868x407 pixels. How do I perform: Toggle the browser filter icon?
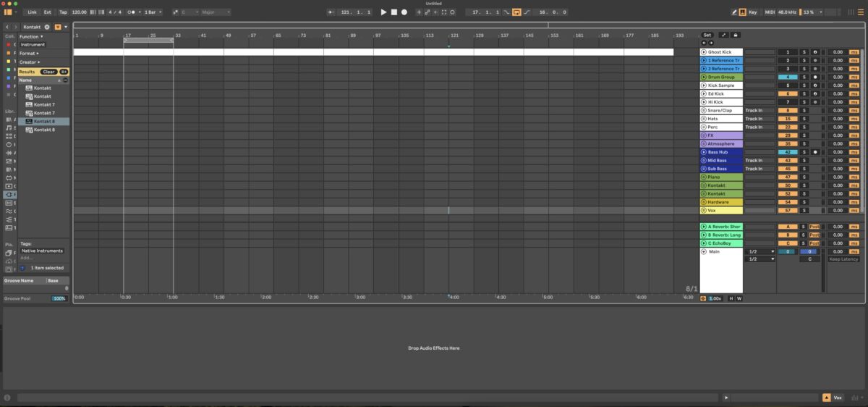point(58,27)
